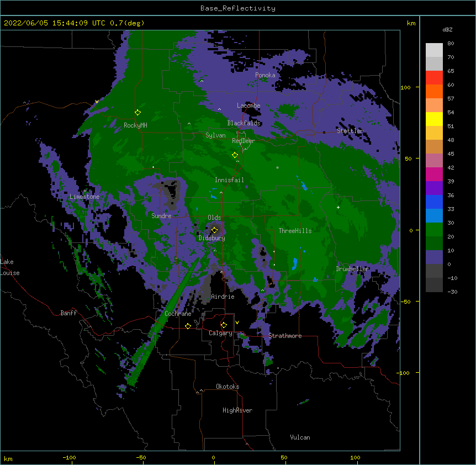
Task: Click the Stettler city label
Action: [350, 131]
